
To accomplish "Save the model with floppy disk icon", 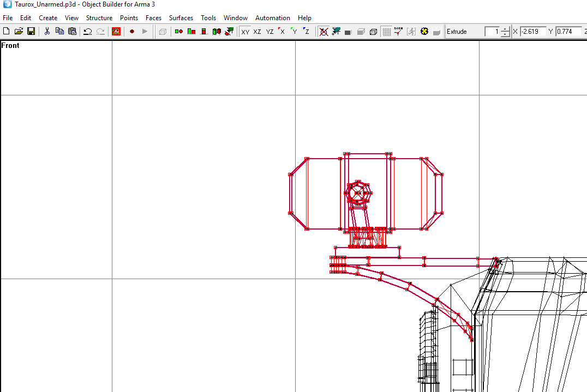I will tap(31, 32).
